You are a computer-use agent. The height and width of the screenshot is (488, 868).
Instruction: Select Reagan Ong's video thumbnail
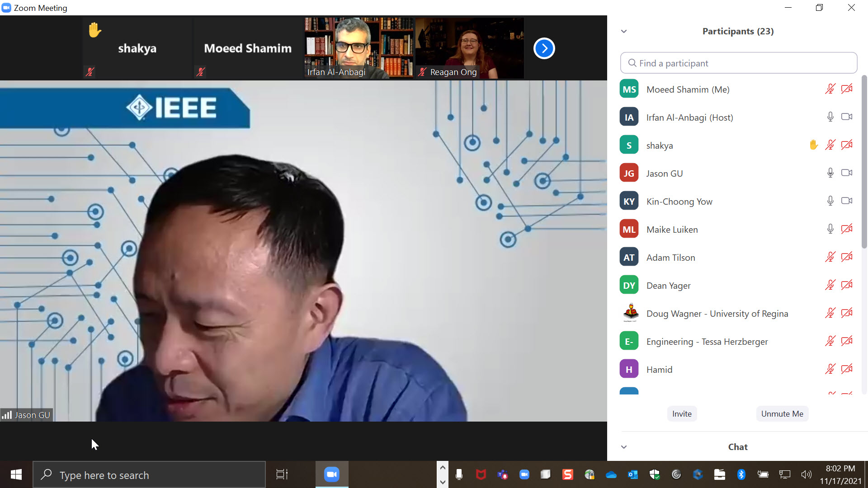pyautogui.click(x=470, y=48)
